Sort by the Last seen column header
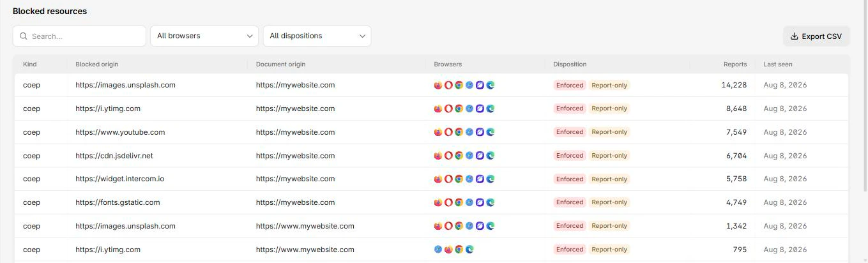The width and height of the screenshot is (868, 263). [x=778, y=64]
